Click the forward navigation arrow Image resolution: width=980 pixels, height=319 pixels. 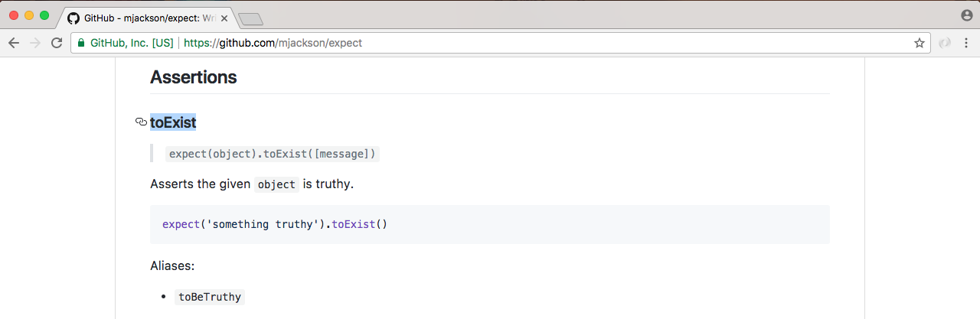tap(34, 43)
